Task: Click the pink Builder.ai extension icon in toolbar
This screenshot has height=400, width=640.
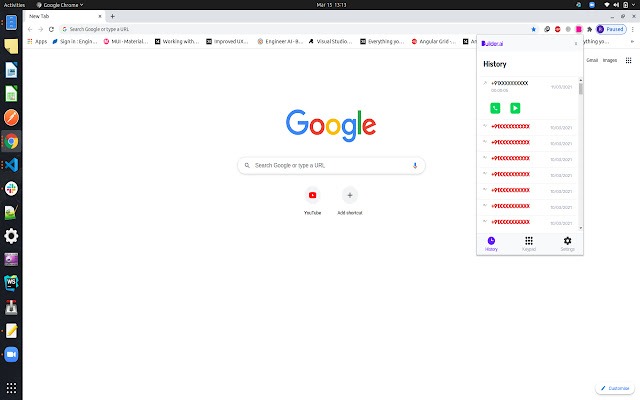Action: coord(579,29)
